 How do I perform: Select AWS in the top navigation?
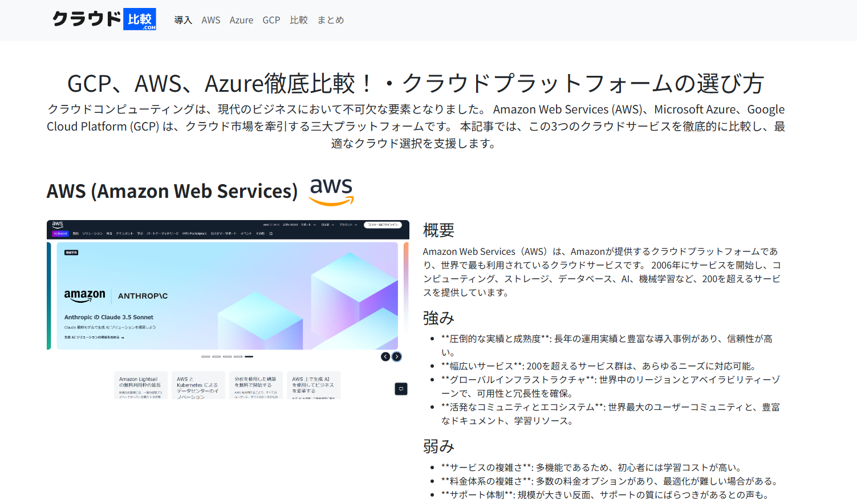point(211,20)
